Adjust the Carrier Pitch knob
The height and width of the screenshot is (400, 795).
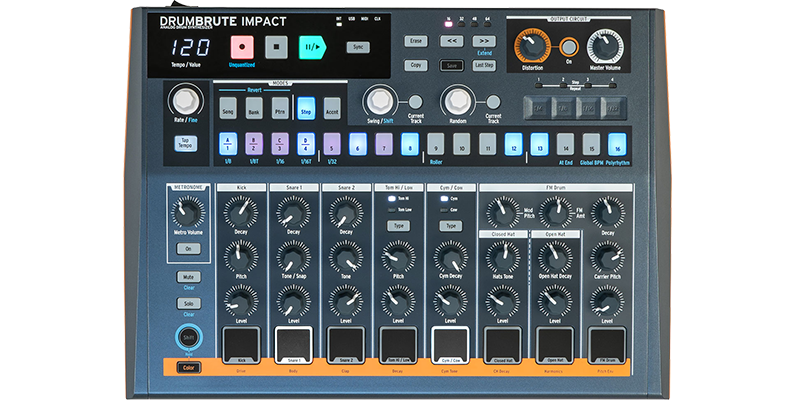pos(607,257)
